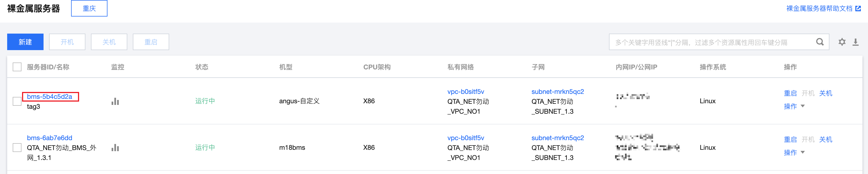Toggle the select-all header checkbox
This screenshot has width=868, height=174.
[x=17, y=67]
